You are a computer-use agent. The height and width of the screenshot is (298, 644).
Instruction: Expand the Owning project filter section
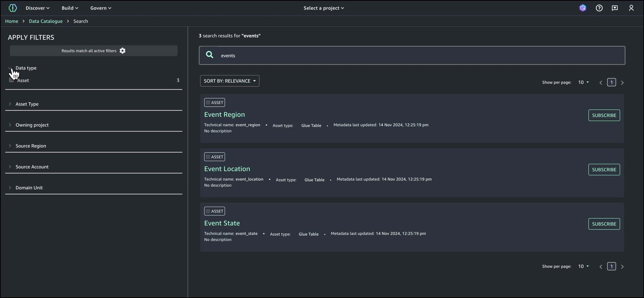10,125
